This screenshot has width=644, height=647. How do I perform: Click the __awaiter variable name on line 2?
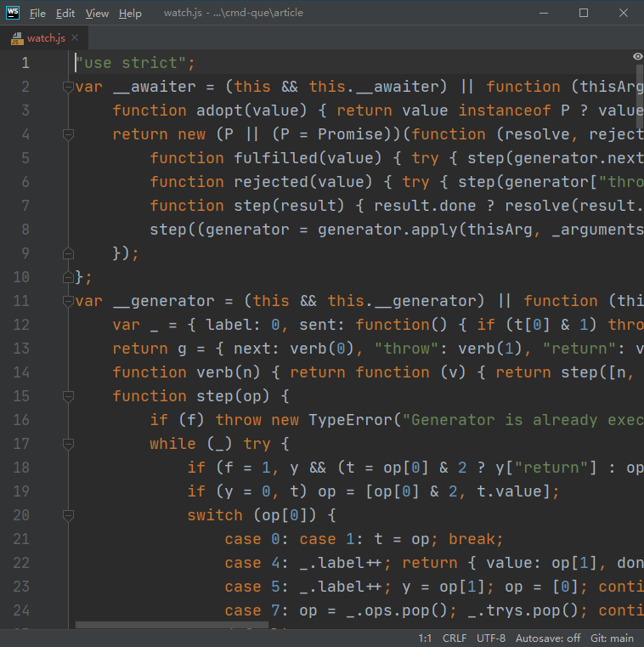point(155,87)
